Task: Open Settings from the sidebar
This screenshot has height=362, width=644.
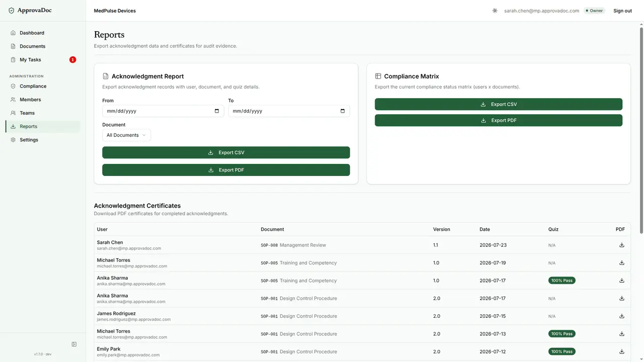Action: click(43, 140)
